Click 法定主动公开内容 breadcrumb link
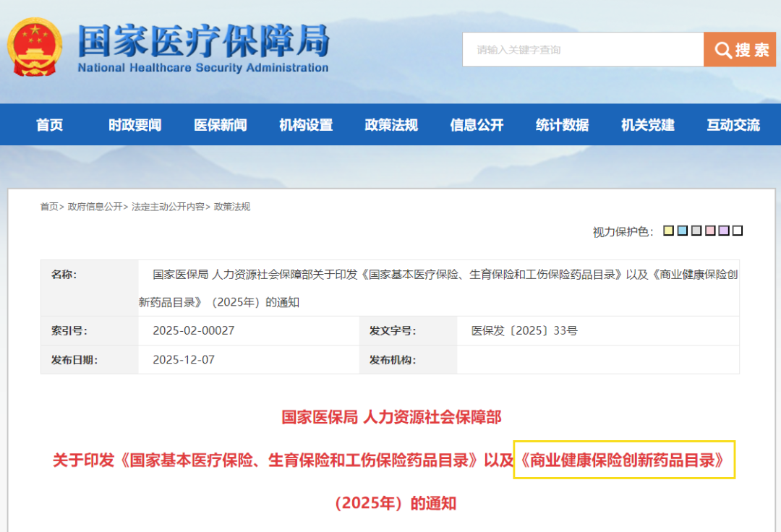 [x=168, y=207]
